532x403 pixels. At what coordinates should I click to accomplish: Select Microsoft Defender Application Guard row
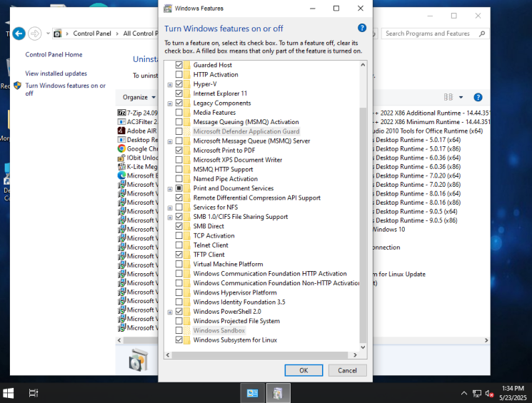click(x=246, y=131)
